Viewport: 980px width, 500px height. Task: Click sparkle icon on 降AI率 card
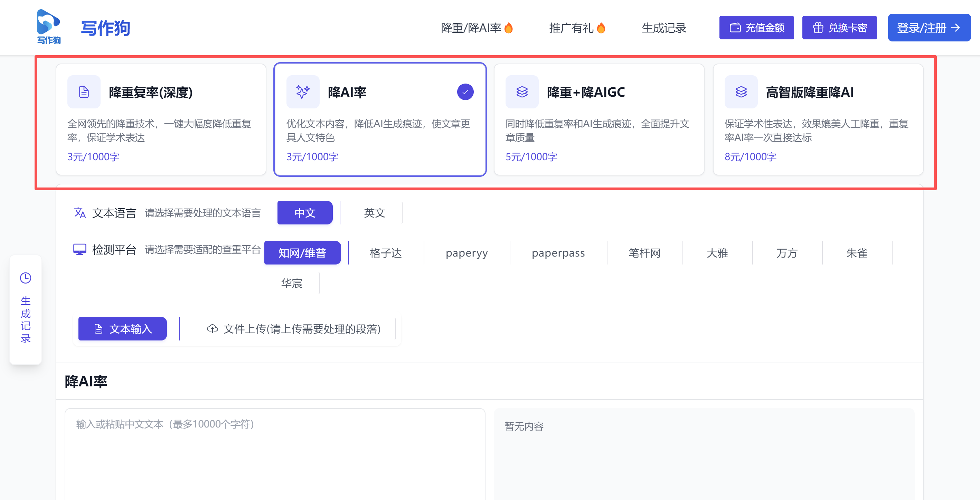pos(303,92)
